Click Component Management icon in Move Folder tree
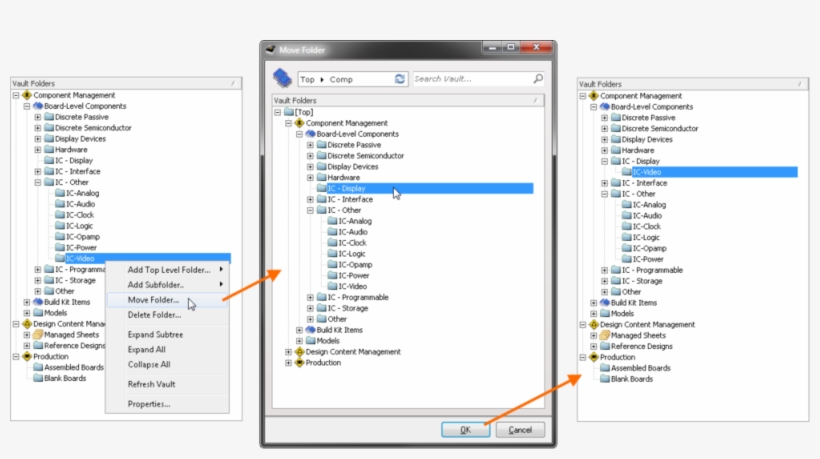The width and height of the screenshot is (820, 459). click(x=300, y=123)
